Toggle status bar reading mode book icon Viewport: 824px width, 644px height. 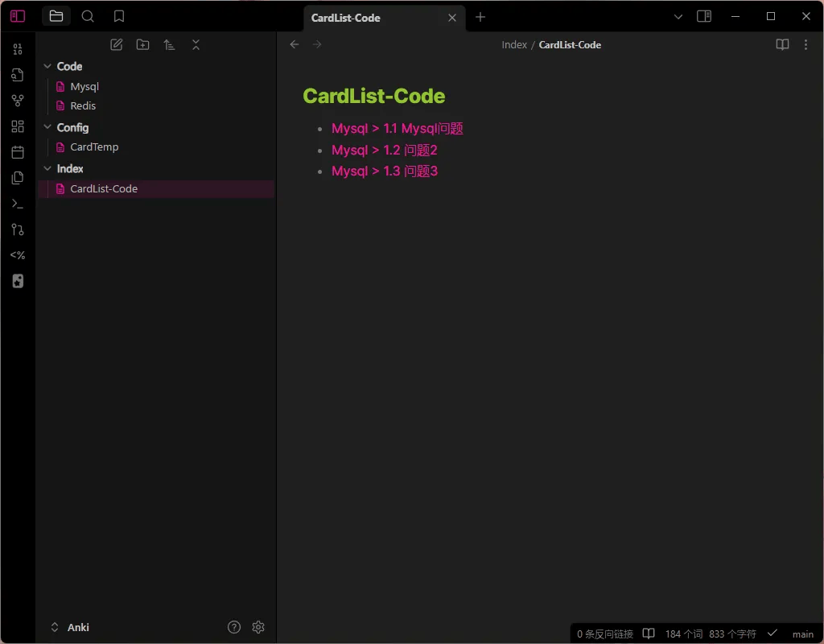[x=649, y=634]
